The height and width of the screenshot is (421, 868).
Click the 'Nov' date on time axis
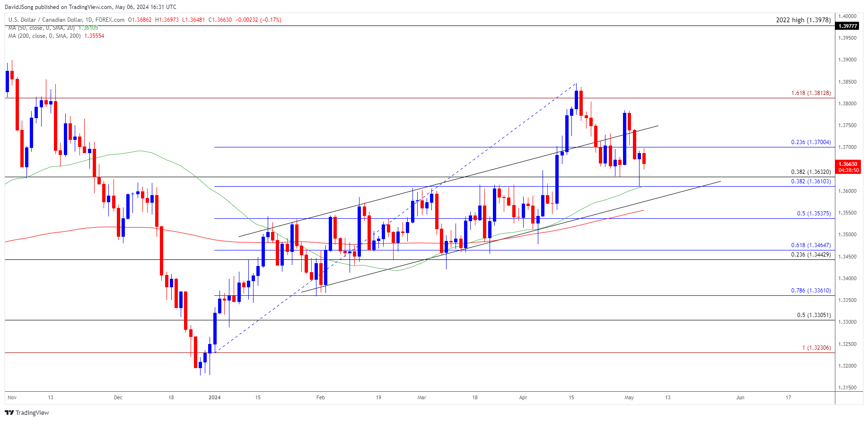pyautogui.click(x=12, y=397)
